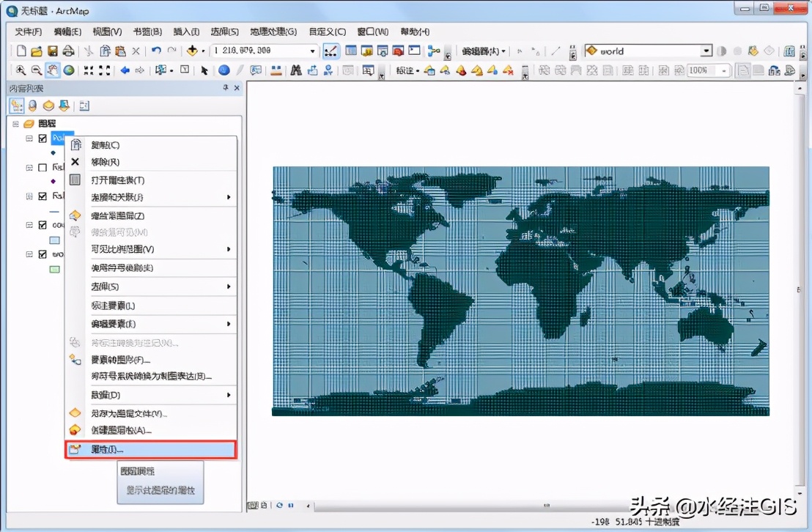Select Open Attribute Table menu entry

pos(117,180)
